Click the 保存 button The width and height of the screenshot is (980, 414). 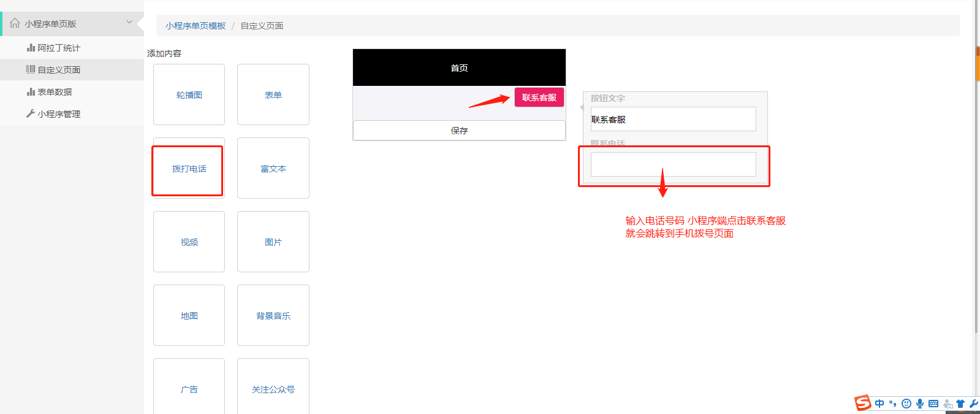(459, 131)
